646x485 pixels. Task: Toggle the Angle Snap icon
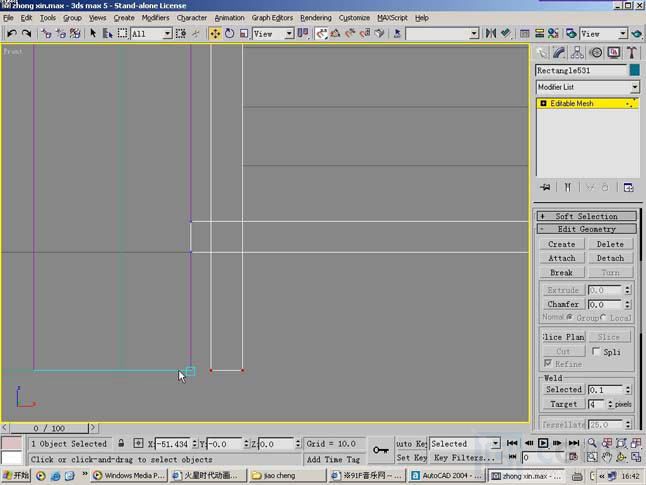(335, 33)
